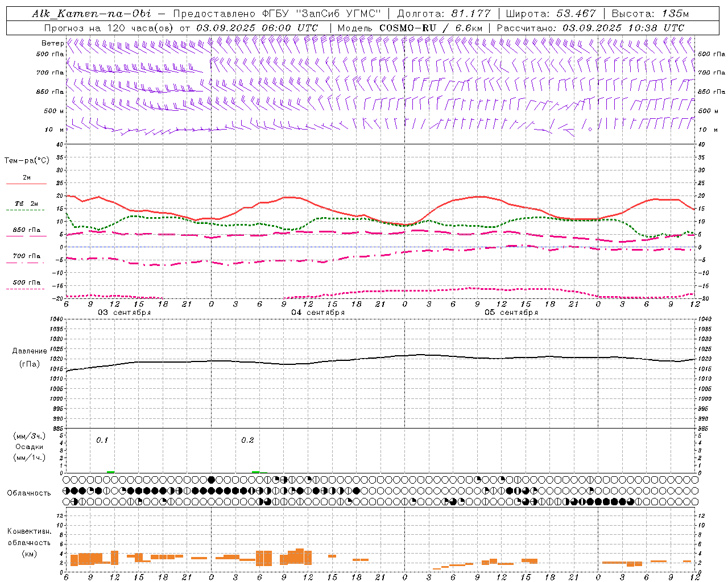This screenshot has width=728, height=582.
Task: Click the text Предоставлено ФГБУ "ЗапСиб УГМС"
Action: [x=276, y=14]
